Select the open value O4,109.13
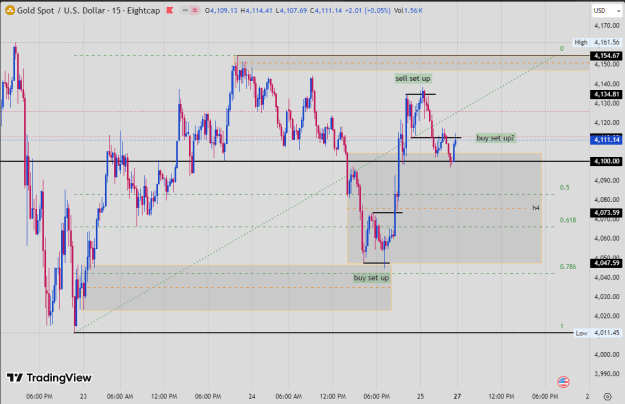625x404 pixels. [x=221, y=11]
